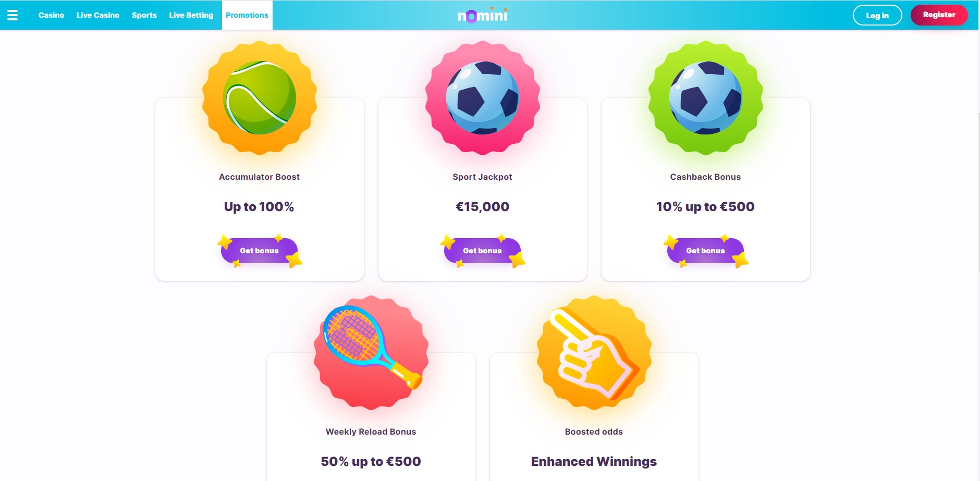Select the tennis racket Weekly Reload badge
The image size is (980, 481).
[x=371, y=353]
